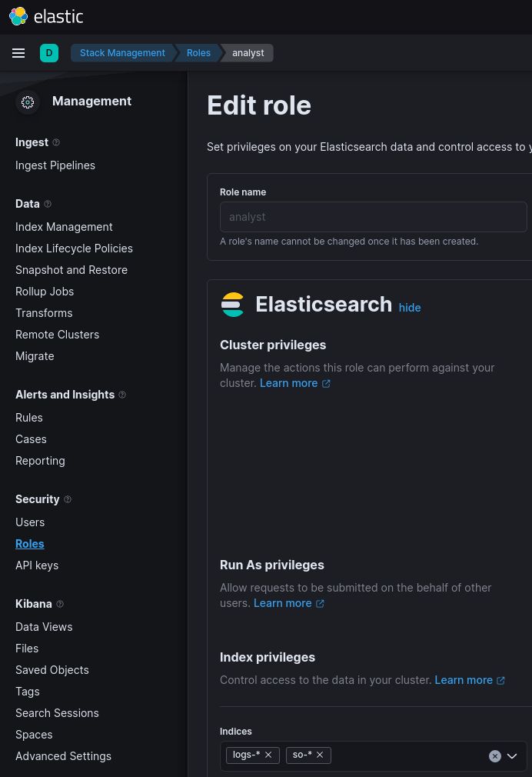Click the Management gear icon
532x777 pixels.
(28, 101)
